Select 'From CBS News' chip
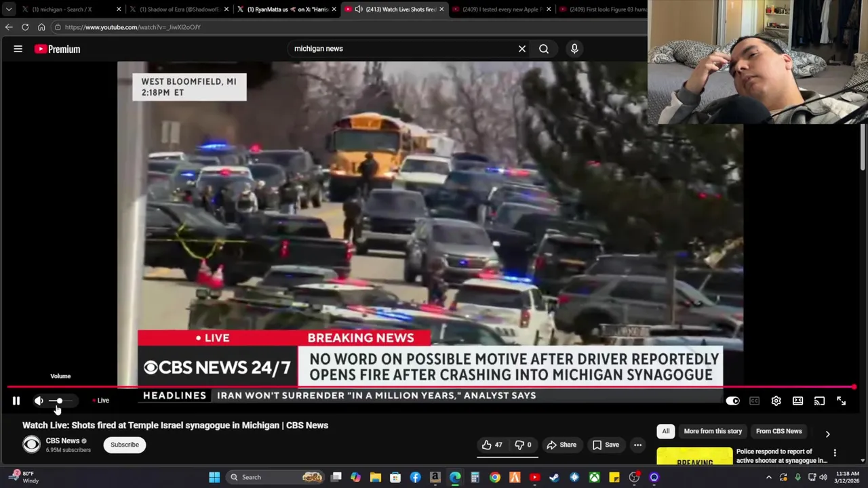868x488 pixels. point(778,431)
